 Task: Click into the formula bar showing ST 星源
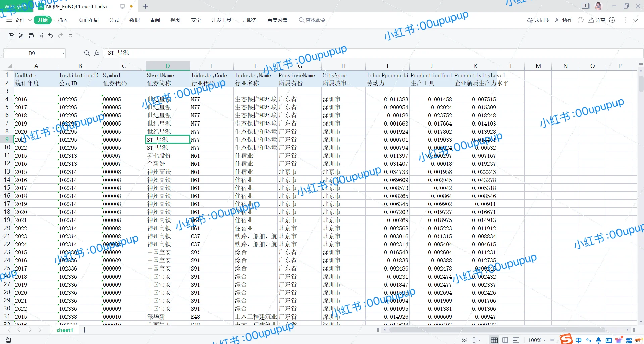[x=372, y=53]
